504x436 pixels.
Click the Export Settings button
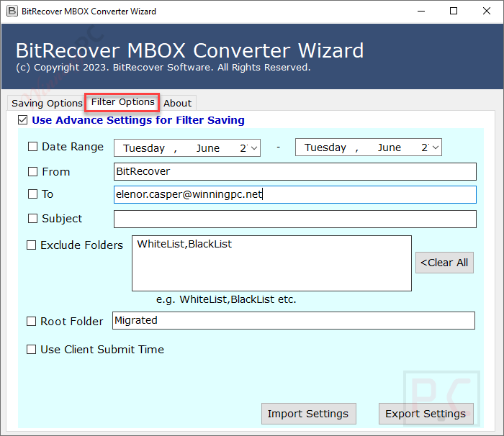coord(426,414)
